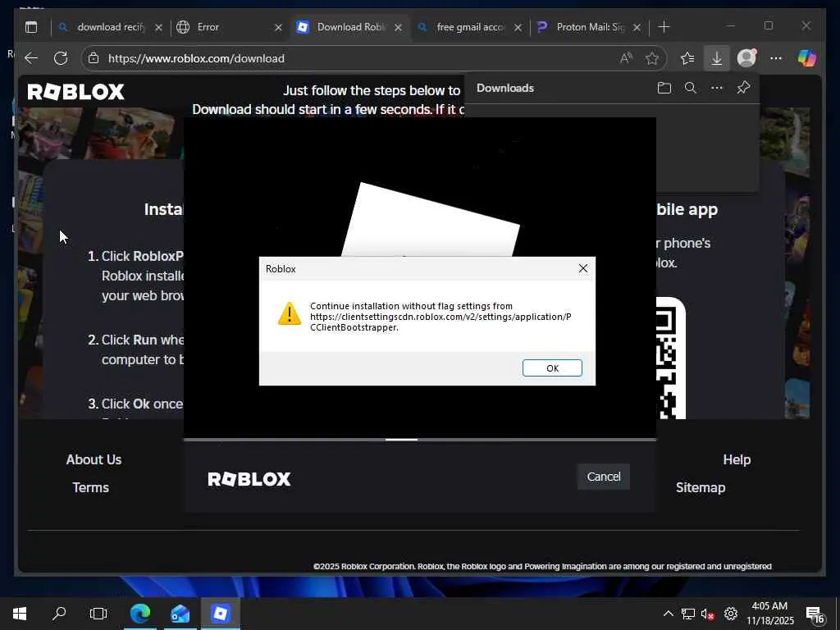840x630 pixels.
Task: Open Windows taskbar search
Action: (59, 614)
